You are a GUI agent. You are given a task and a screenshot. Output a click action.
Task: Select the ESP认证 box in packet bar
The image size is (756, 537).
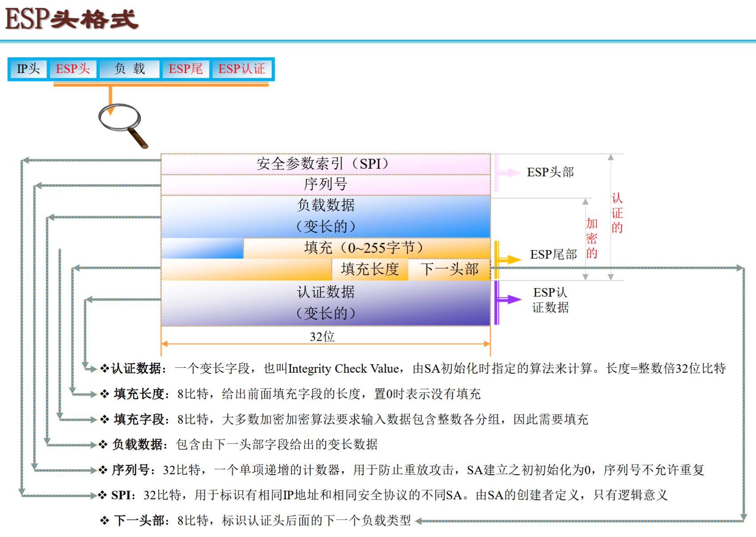[x=241, y=69]
